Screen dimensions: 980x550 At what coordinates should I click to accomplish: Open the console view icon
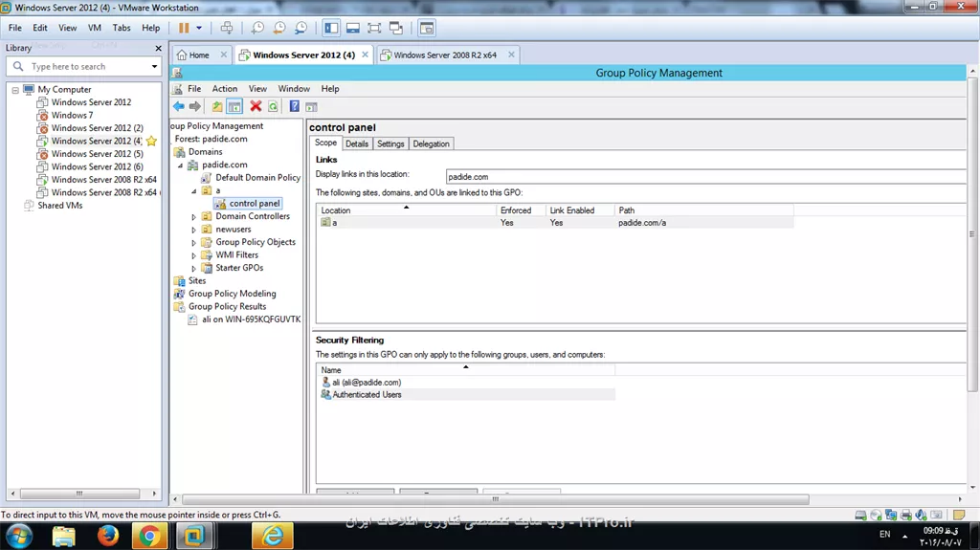pyautogui.click(x=427, y=28)
